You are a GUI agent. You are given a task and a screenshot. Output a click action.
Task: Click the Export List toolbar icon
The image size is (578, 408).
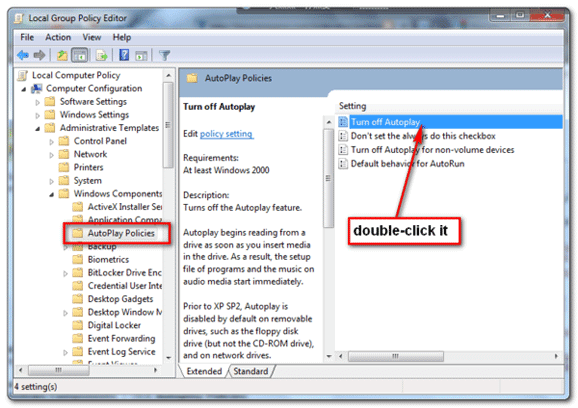coord(101,55)
